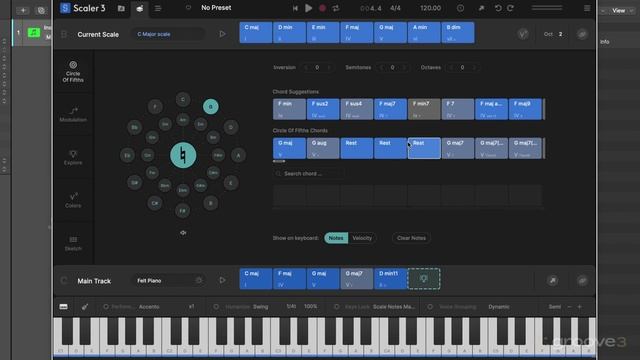Select G aug in Circle Of Fifths Chords
The image size is (640, 360).
[x=323, y=148]
